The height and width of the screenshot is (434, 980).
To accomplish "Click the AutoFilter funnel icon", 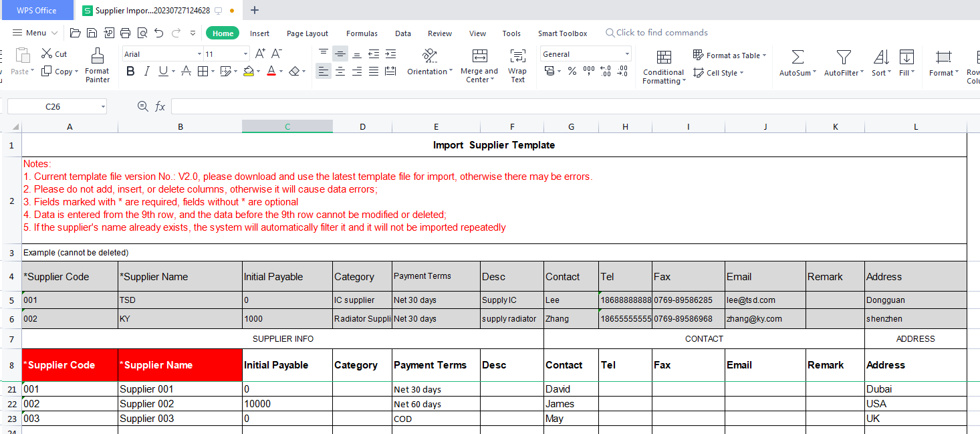I will click(x=844, y=58).
